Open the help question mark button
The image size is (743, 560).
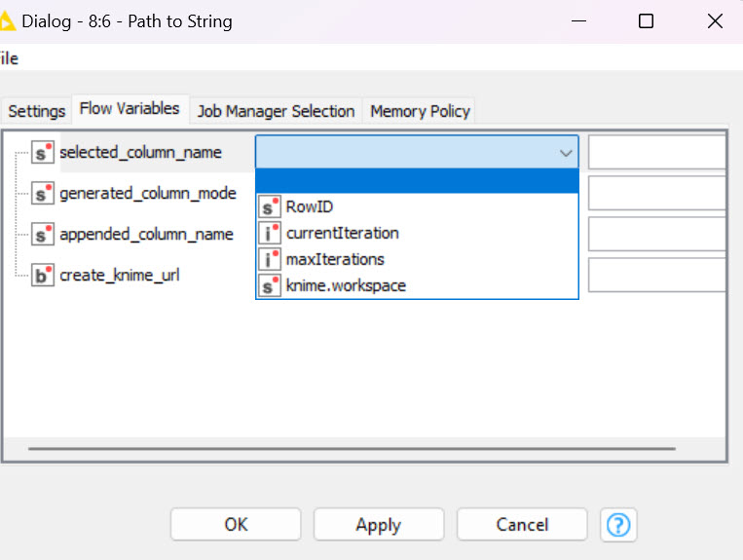click(x=618, y=525)
